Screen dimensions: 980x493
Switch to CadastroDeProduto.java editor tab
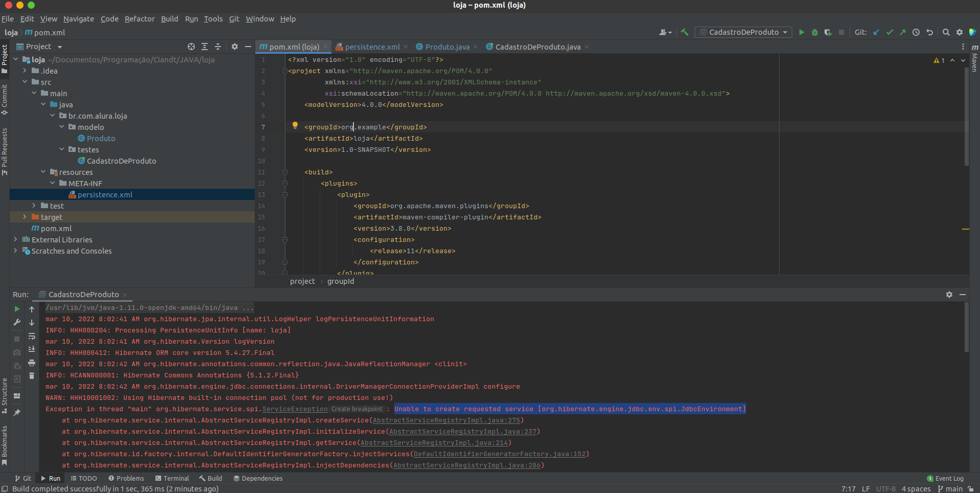point(538,47)
